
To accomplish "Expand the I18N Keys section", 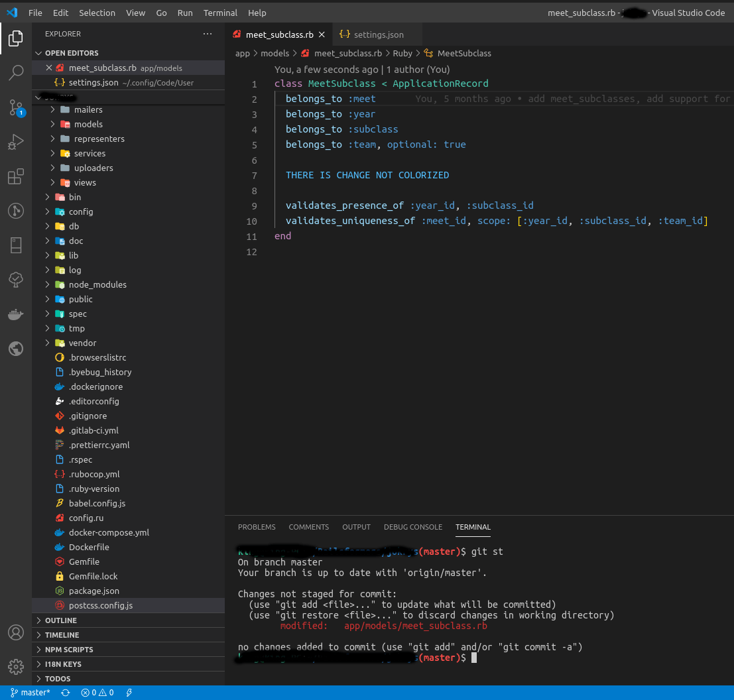I will point(128,664).
